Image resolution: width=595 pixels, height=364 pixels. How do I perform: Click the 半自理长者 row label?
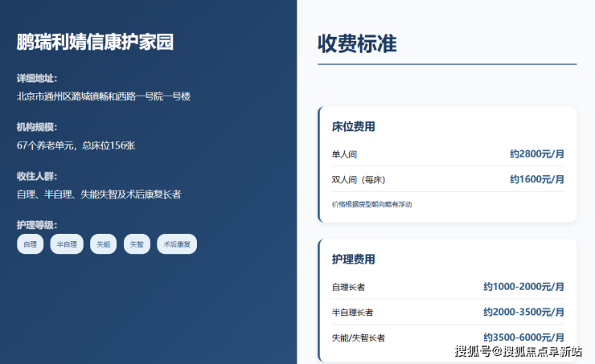352,313
